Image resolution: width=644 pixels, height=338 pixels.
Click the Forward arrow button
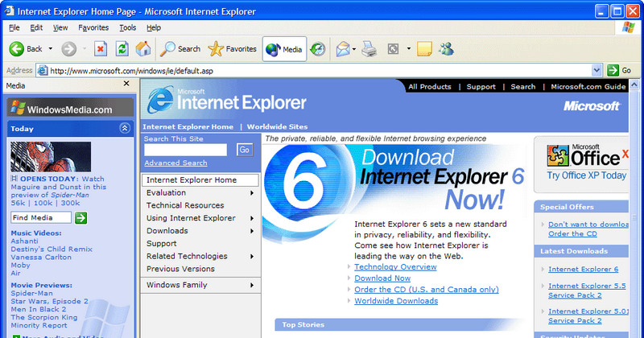69,49
